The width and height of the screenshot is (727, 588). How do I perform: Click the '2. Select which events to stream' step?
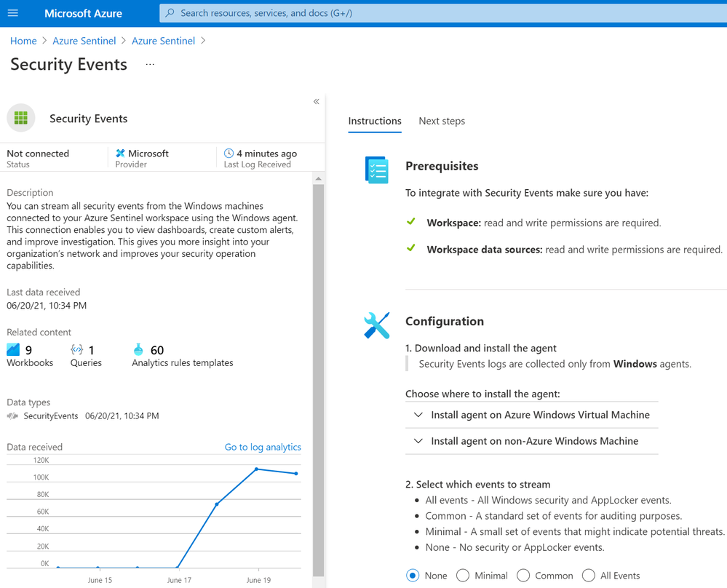pyautogui.click(x=478, y=485)
